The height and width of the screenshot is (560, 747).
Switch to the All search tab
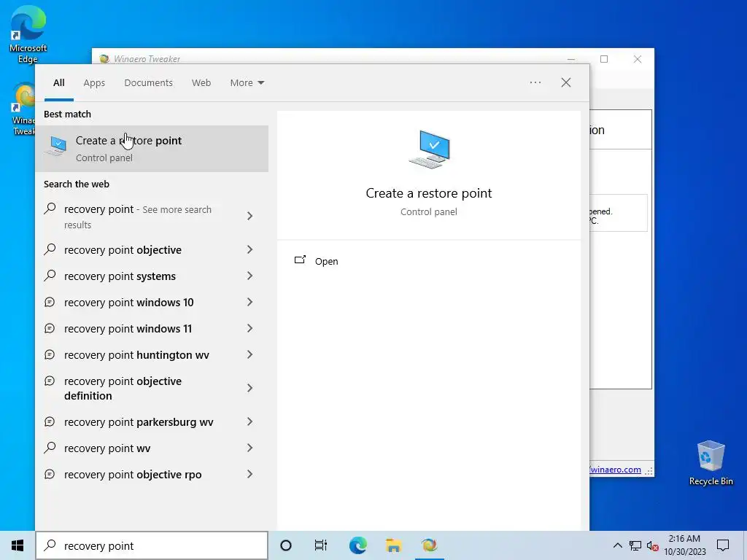click(x=58, y=83)
